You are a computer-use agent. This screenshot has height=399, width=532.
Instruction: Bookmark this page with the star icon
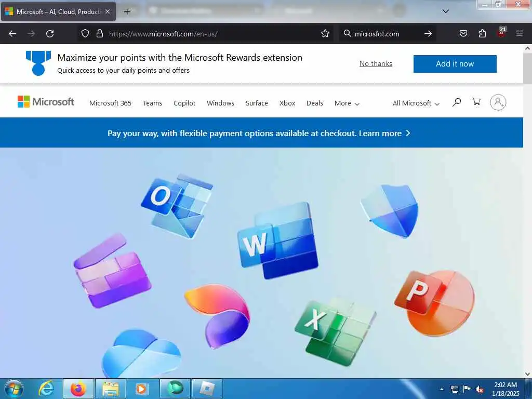325,33
